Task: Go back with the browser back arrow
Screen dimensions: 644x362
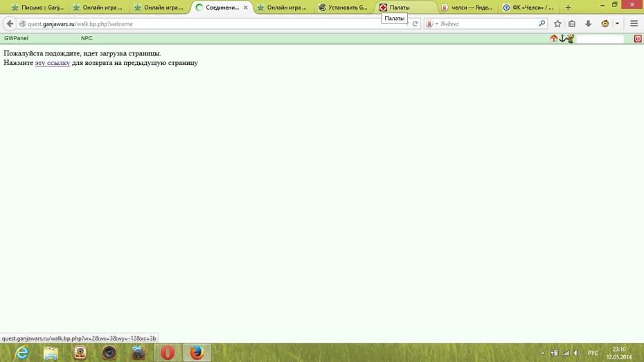Action: tap(10, 24)
